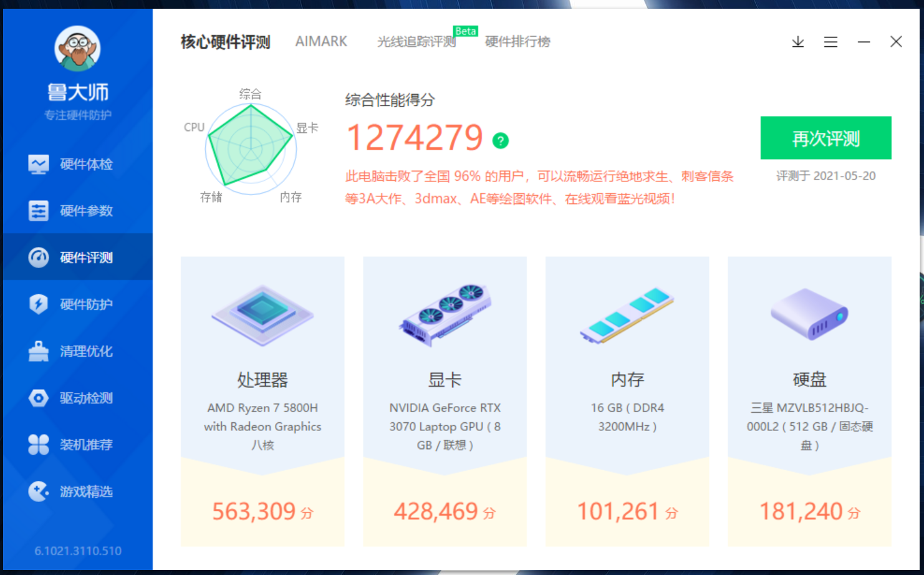Click the 硬件防护 shield icon
This screenshot has width=924, height=575.
point(39,304)
